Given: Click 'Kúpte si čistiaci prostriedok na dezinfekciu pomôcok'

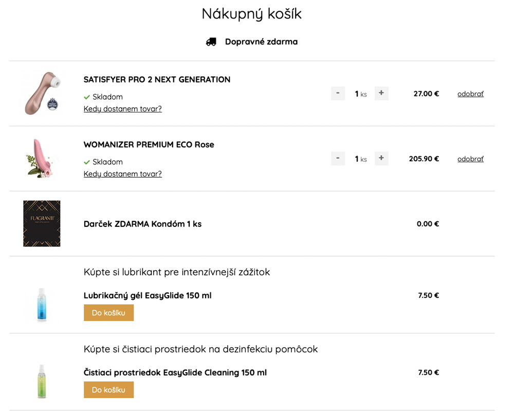Looking at the screenshot, I should [x=200, y=349].
